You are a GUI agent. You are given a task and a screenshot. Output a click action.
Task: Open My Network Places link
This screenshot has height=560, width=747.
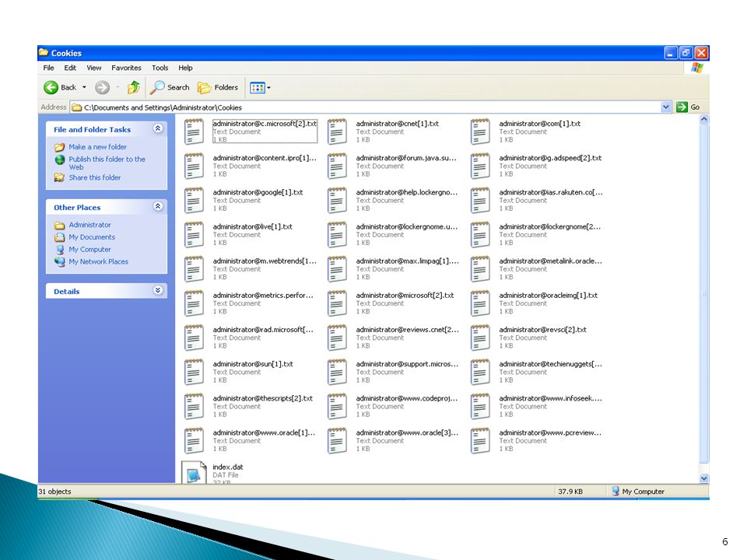coord(98,262)
